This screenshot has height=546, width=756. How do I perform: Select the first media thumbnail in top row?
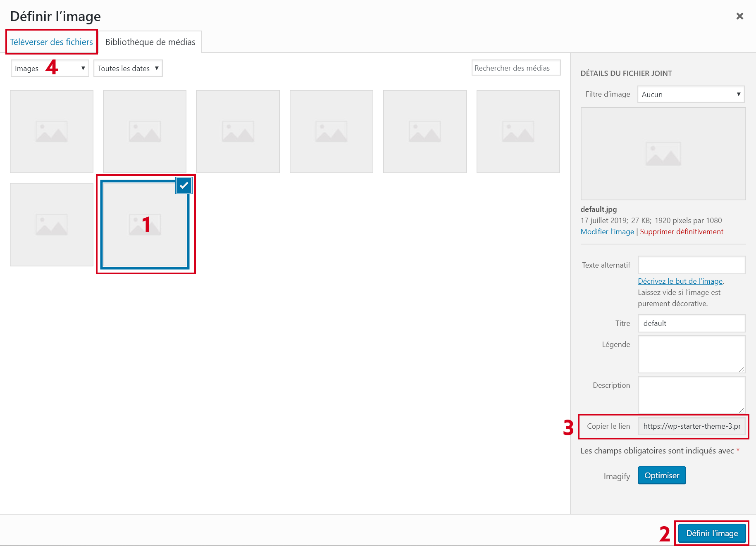(52, 131)
